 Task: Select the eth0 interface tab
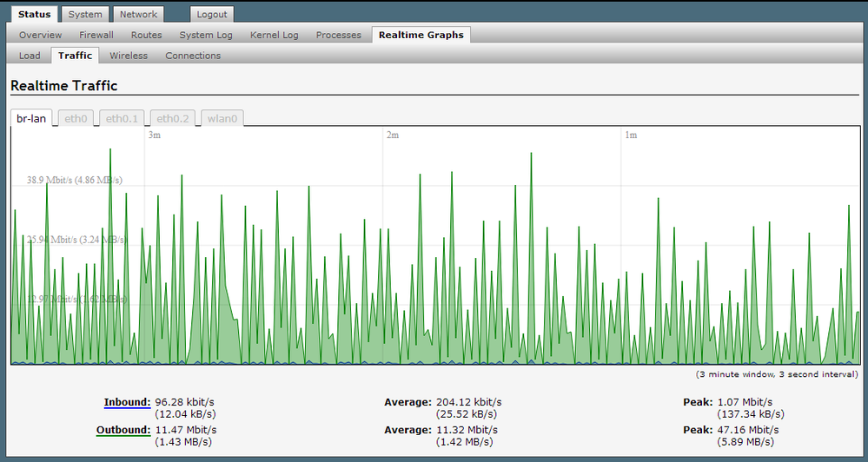click(x=76, y=118)
